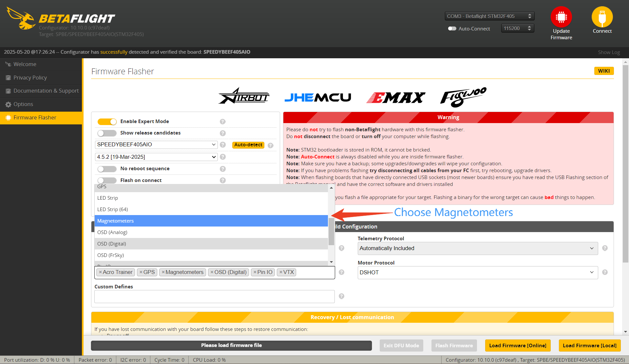629x364 pixels.
Task: Remove the Magnetometers tag
Action: pyautogui.click(x=163, y=272)
